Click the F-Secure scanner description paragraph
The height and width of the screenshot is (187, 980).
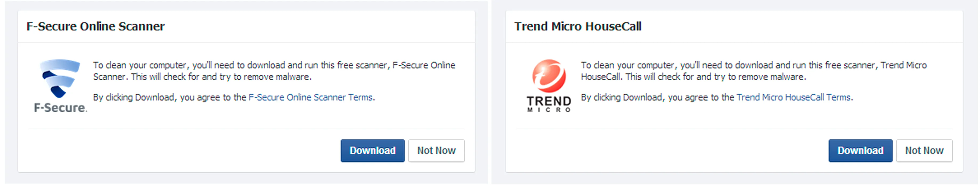tap(274, 71)
